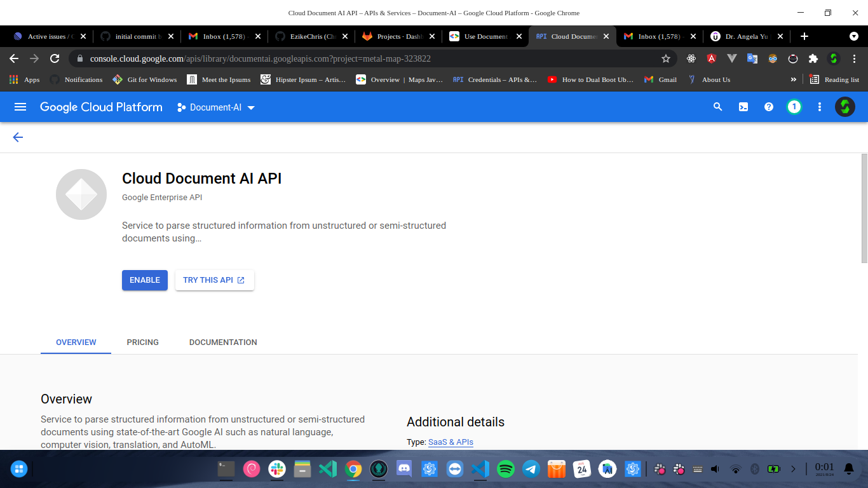868x488 pixels.
Task: Open system notifications bell
Action: pyautogui.click(x=849, y=470)
